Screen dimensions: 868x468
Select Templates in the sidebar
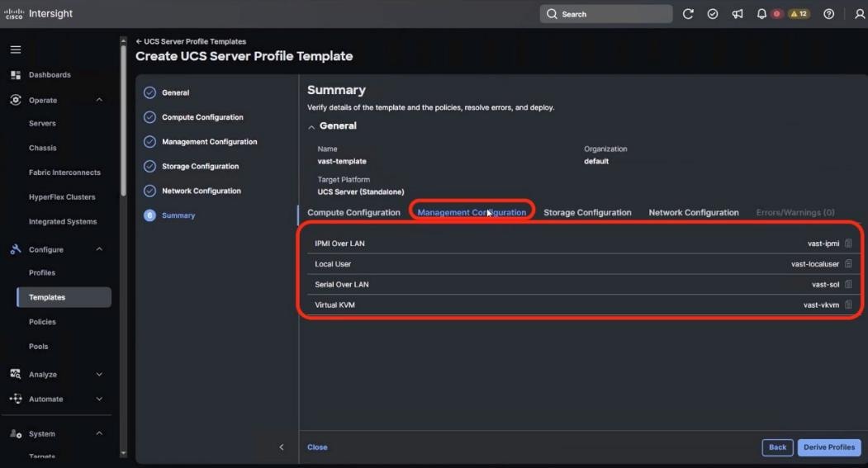(64, 297)
